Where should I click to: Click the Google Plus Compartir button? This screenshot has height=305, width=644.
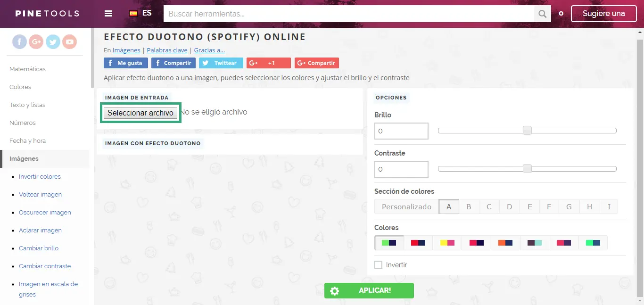tap(317, 63)
